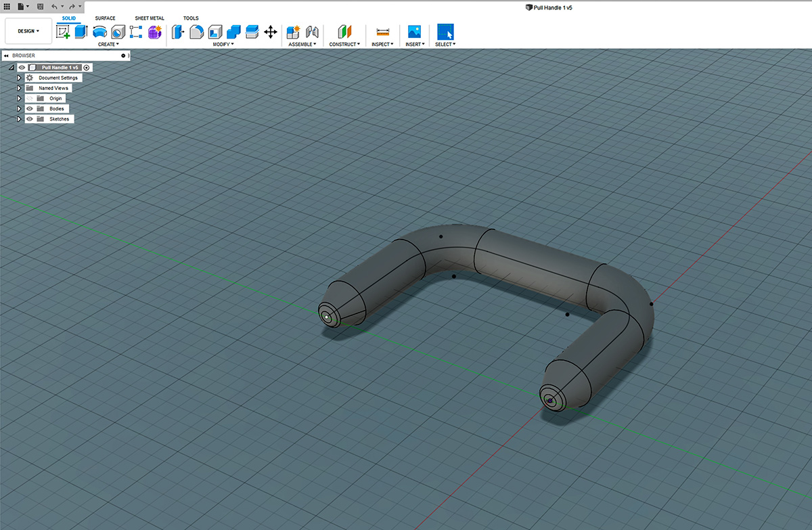Select the Offset Plane construct tool
The height and width of the screenshot is (530, 812).
click(345, 32)
